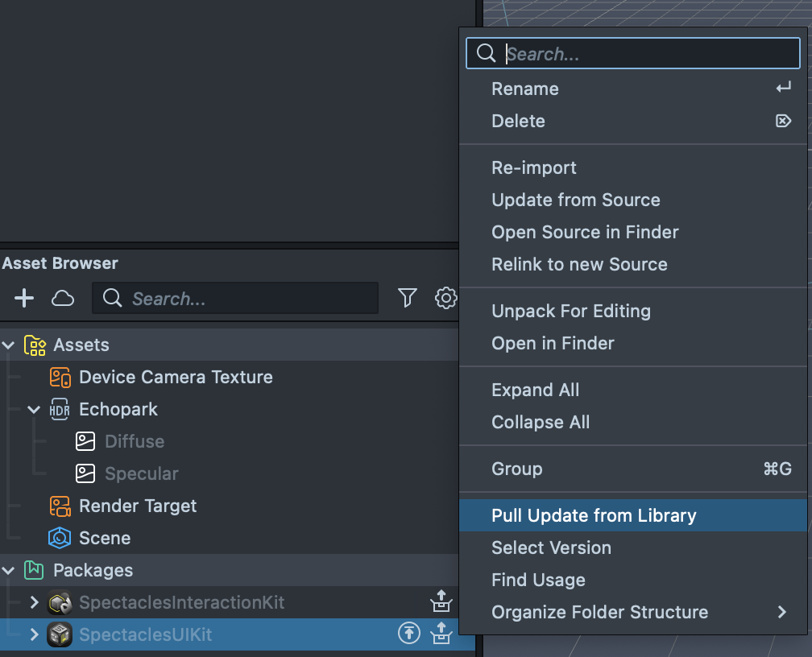Click Select Version in context menu
Image resolution: width=812 pixels, height=657 pixels.
pyautogui.click(x=551, y=547)
